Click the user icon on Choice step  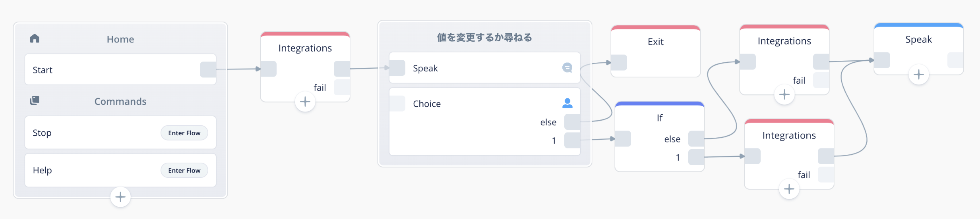(567, 104)
